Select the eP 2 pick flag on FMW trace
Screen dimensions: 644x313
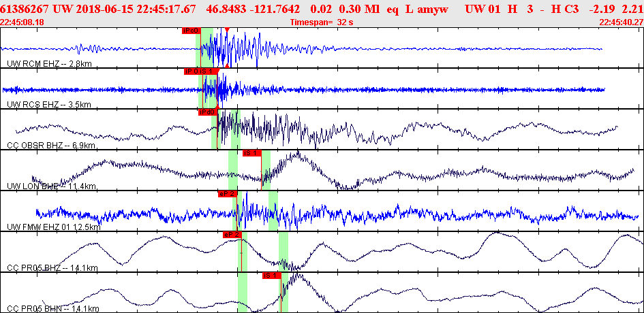click(x=227, y=194)
